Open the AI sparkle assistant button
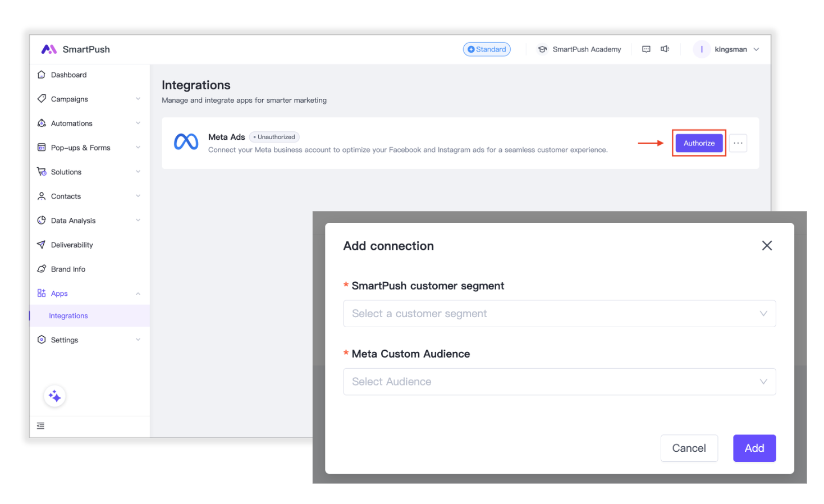824x504 pixels. [54, 396]
